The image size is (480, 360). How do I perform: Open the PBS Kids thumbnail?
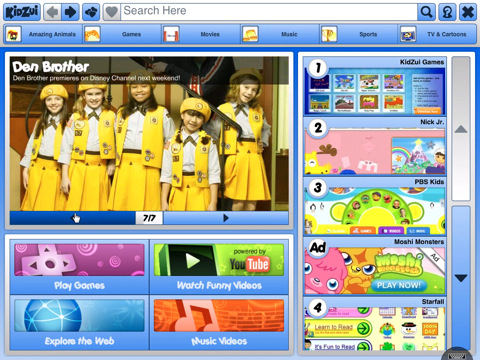375,207
